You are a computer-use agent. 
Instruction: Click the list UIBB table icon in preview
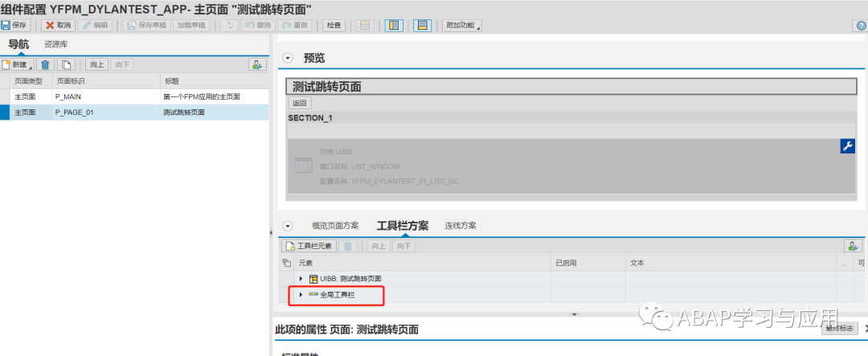click(x=303, y=165)
